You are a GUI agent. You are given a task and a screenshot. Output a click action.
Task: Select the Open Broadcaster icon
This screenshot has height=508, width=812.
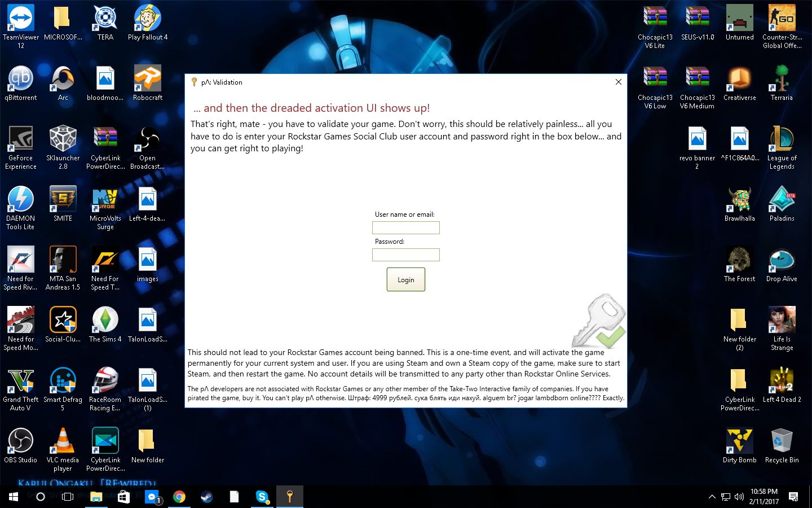(148, 148)
